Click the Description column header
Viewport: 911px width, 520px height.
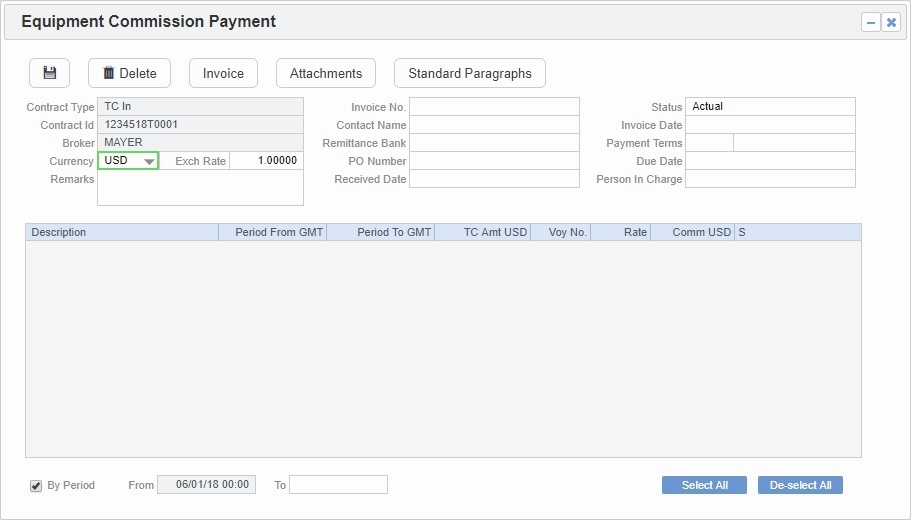point(121,232)
